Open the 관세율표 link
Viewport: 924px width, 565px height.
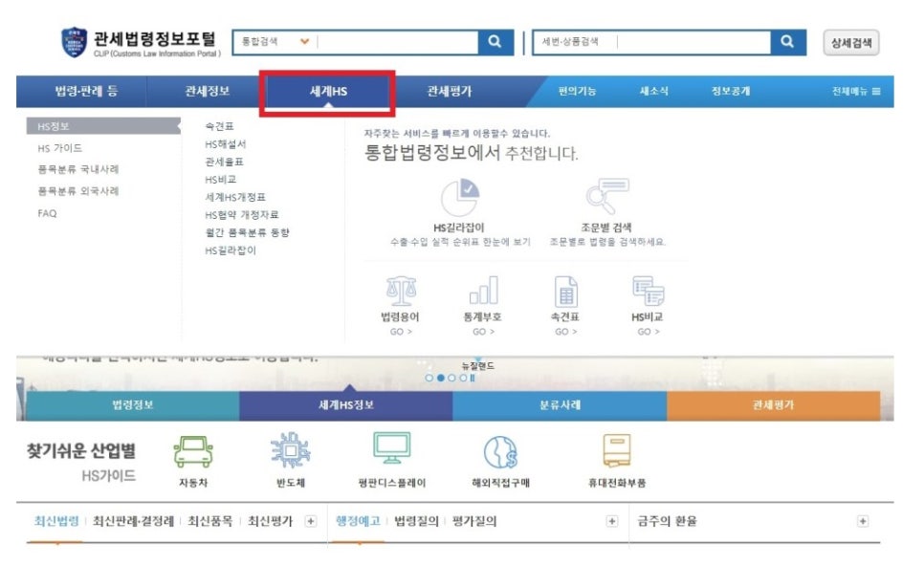[x=224, y=162]
